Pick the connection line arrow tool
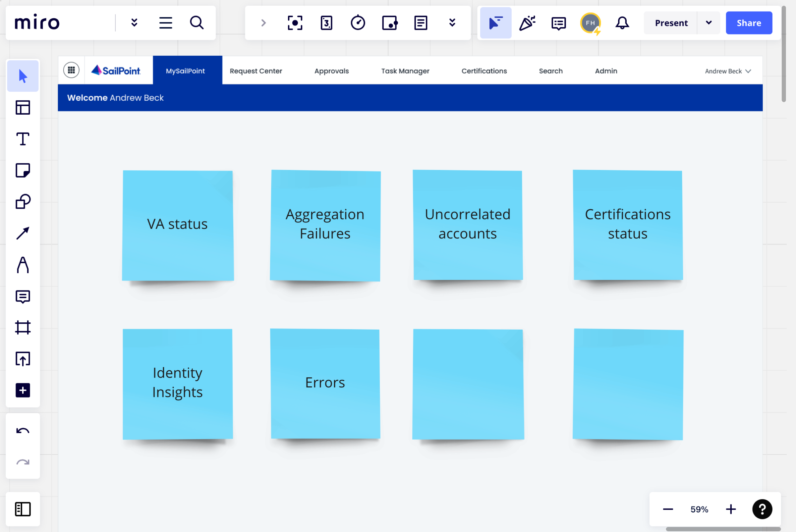Viewport: 796px width, 532px height. [x=23, y=234]
